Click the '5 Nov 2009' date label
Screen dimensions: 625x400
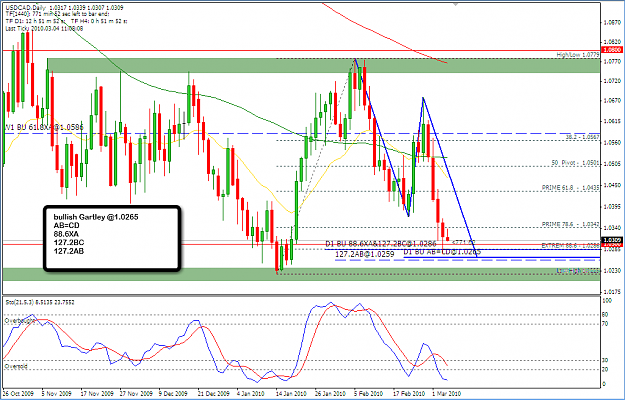pos(56,393)
